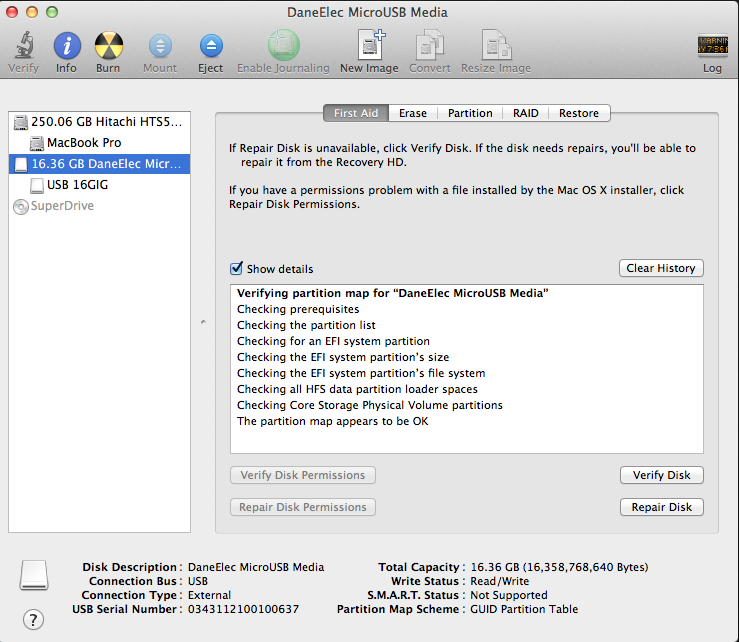This screenshot has width=739, height=642.
Task: Click the Write Status Read/Write value
Action: click(500, 581)
